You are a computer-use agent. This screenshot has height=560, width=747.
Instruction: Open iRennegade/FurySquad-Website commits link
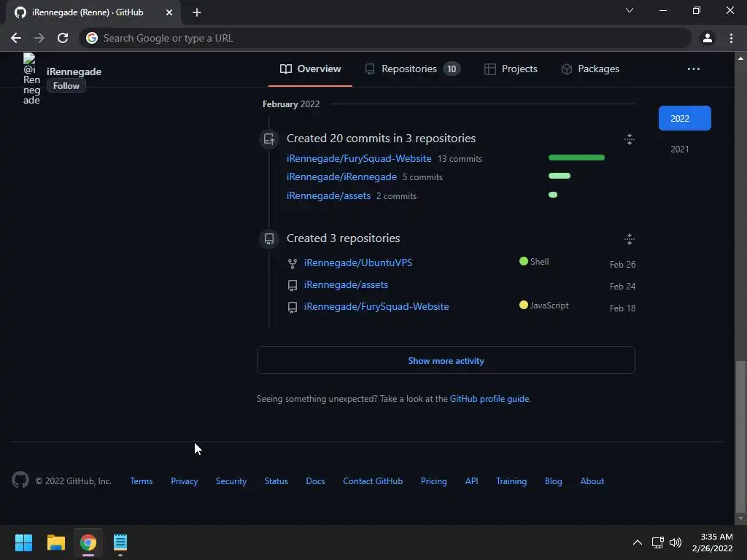[x=359, y=158]
